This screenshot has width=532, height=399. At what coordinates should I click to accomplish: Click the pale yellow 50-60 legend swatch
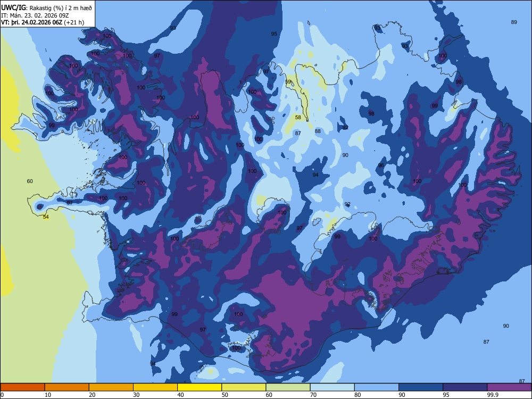pyautogui.click(x=244, y=387)
